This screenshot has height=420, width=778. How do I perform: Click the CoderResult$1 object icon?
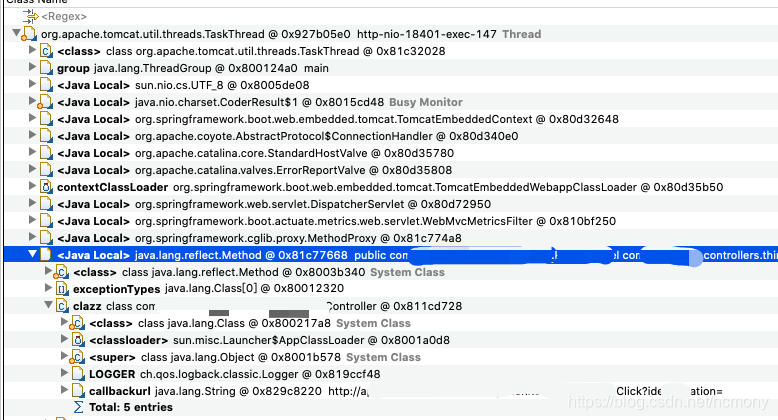(x=45, y=102)
